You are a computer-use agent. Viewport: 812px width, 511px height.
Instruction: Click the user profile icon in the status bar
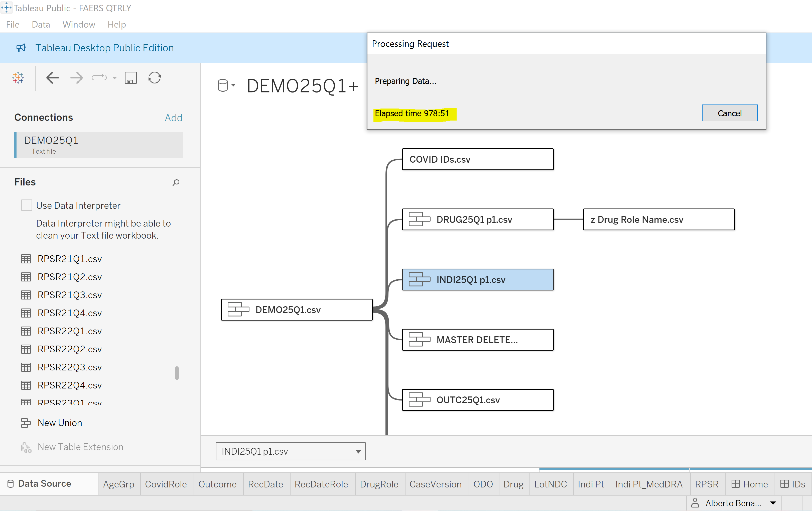[x=695, y=502]
